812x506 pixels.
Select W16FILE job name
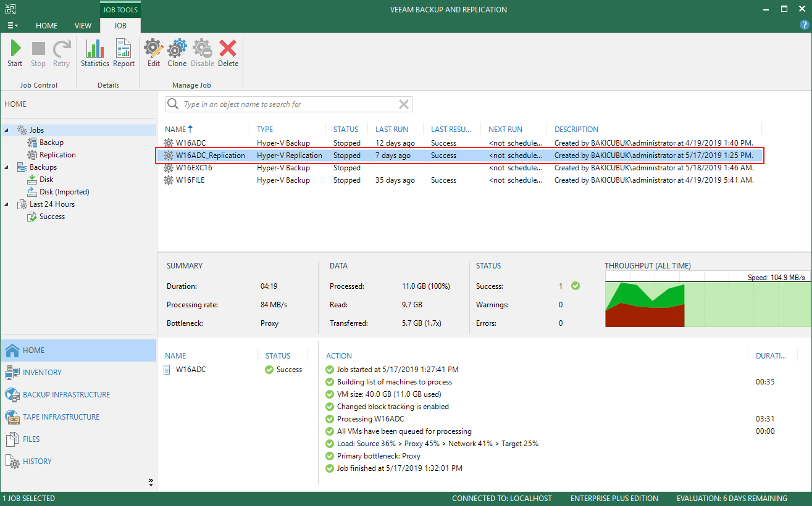(x=190, y=180)
